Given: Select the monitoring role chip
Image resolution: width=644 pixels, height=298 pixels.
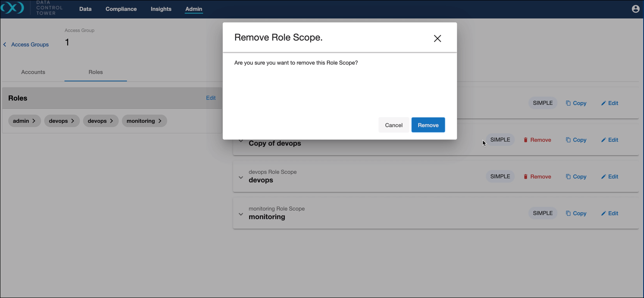Looking at the screenshot, I should (x=144, y=121).
